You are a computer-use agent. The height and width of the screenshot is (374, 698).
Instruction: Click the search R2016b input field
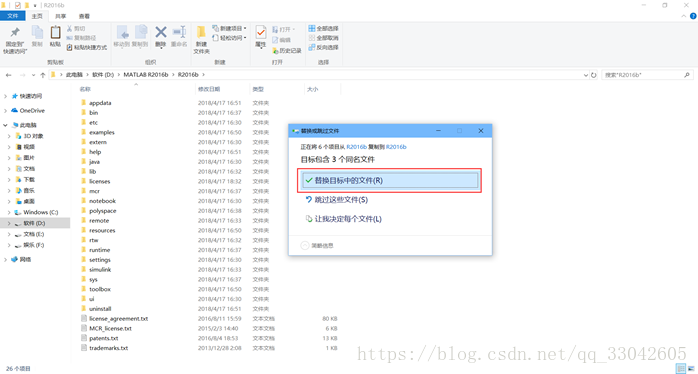click(643, 75)
